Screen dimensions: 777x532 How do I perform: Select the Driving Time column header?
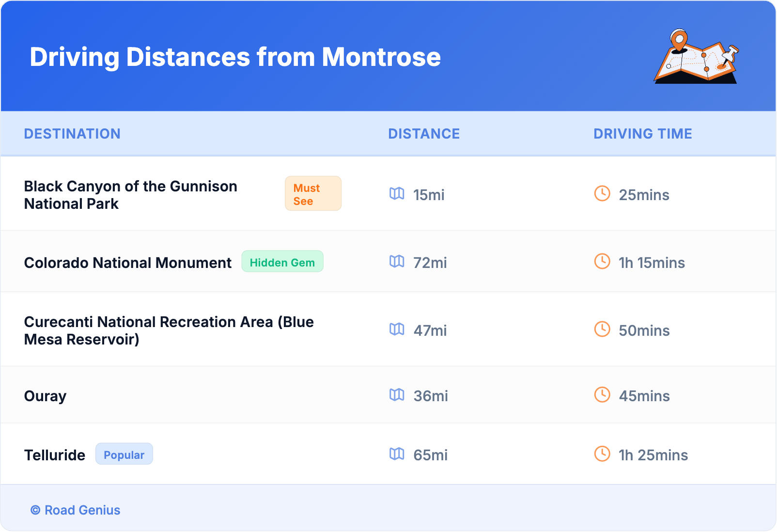(x=642, y=134)
